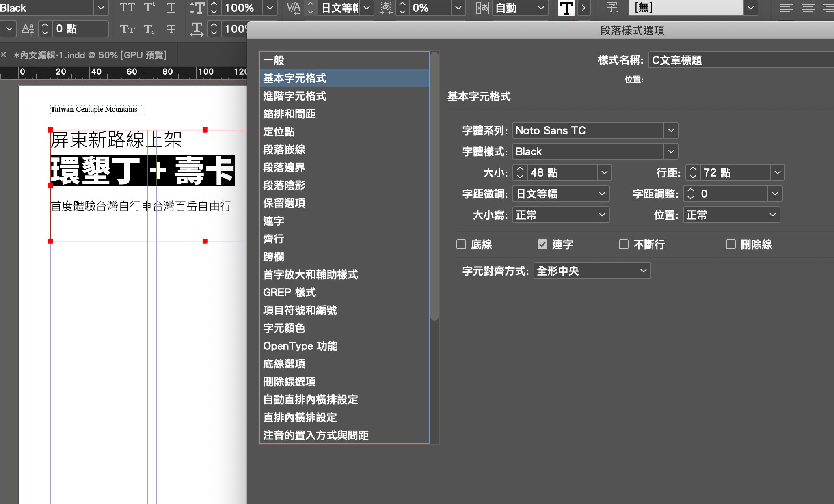Image resolution: width=834 pixels, height=504 pixels.
Task: Toggle the Strikethrough text icon
Action: 171,29
